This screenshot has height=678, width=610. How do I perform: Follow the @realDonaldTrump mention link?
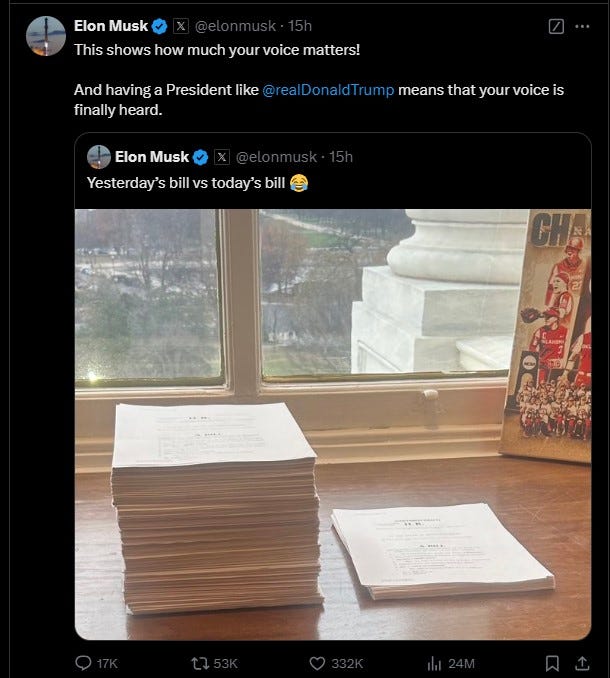click(x=328, y=90)
